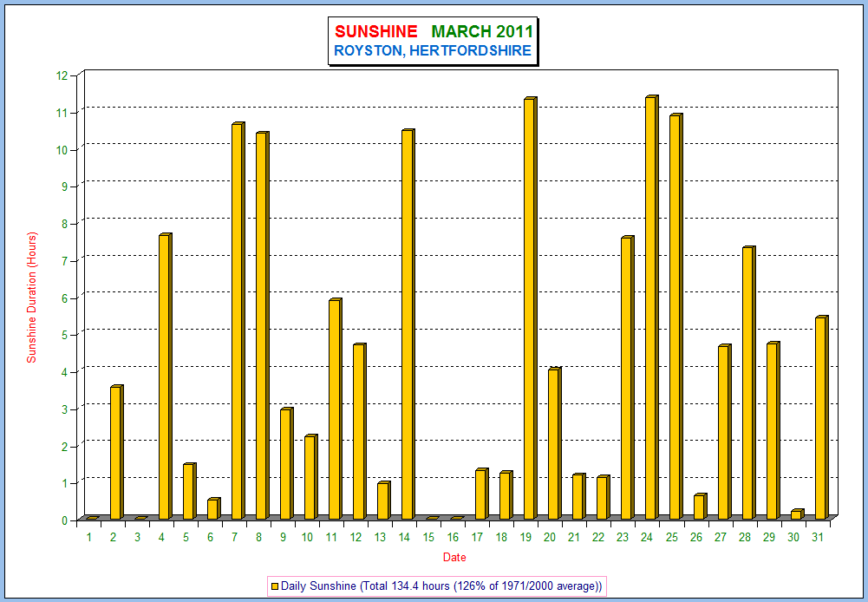868x602 pixels.
Task: Click the bar for date 28
Action: click(x=749, y=383)
